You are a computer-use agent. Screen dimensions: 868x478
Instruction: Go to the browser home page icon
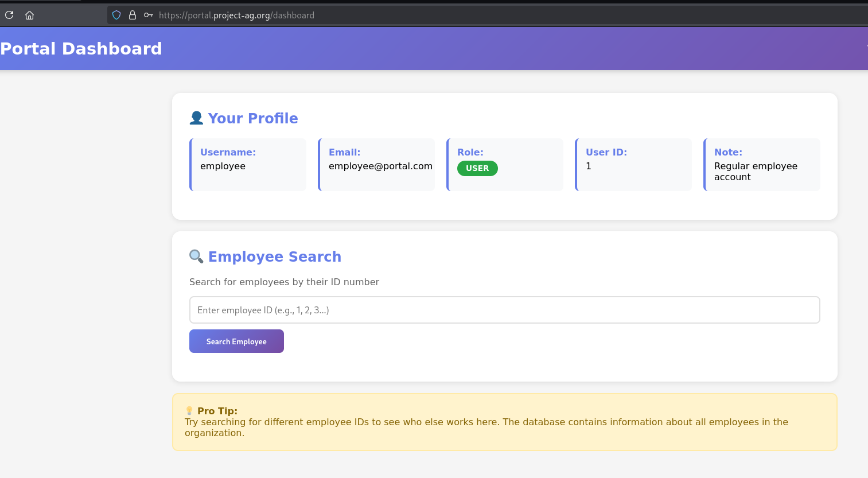[x=29, y=15]
